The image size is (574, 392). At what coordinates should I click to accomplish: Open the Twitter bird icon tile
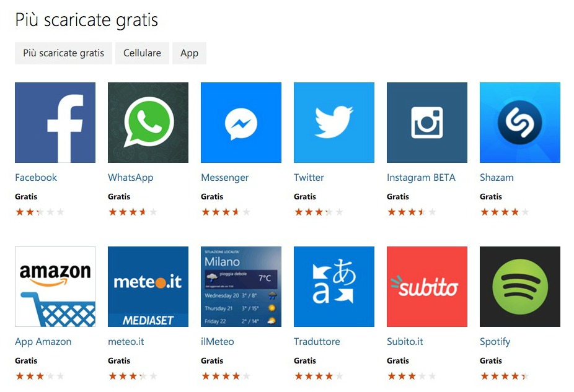click(x=334, y=123)
